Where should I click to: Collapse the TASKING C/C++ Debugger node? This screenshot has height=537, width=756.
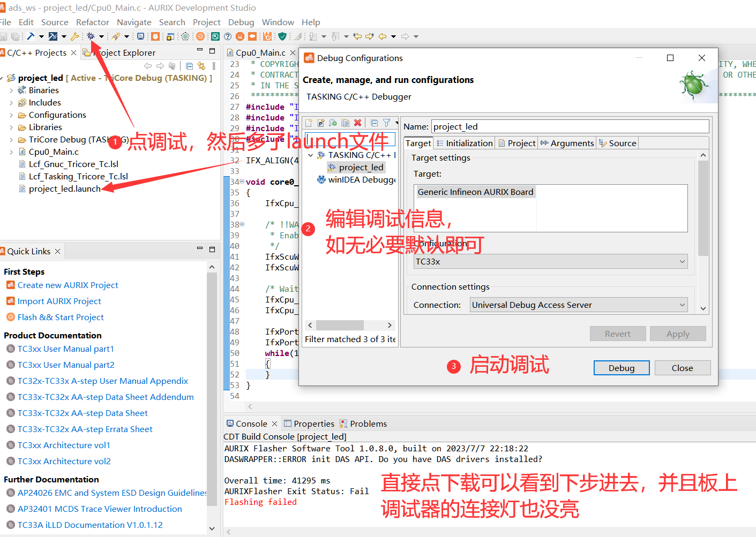[311, 155]
